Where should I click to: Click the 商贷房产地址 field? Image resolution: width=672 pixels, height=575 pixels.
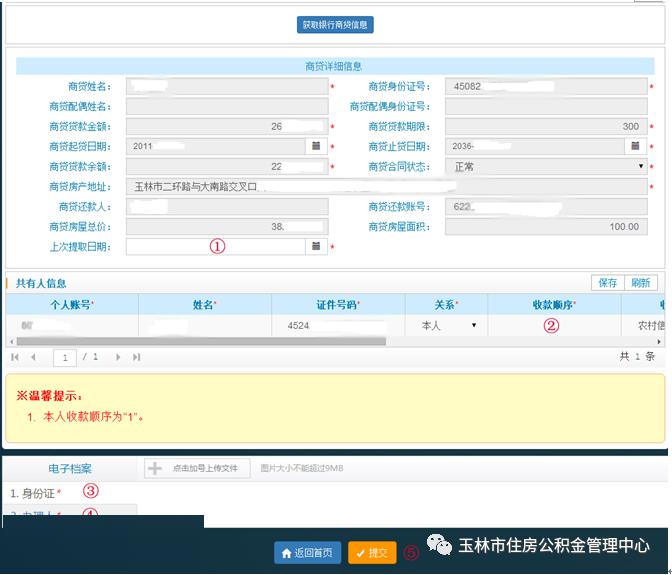(387, 187)
